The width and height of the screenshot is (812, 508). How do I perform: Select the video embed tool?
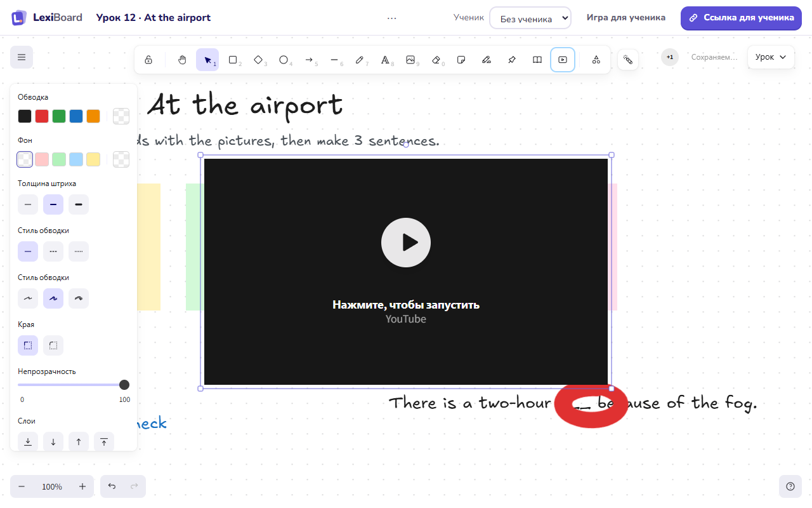pos(563,60)
